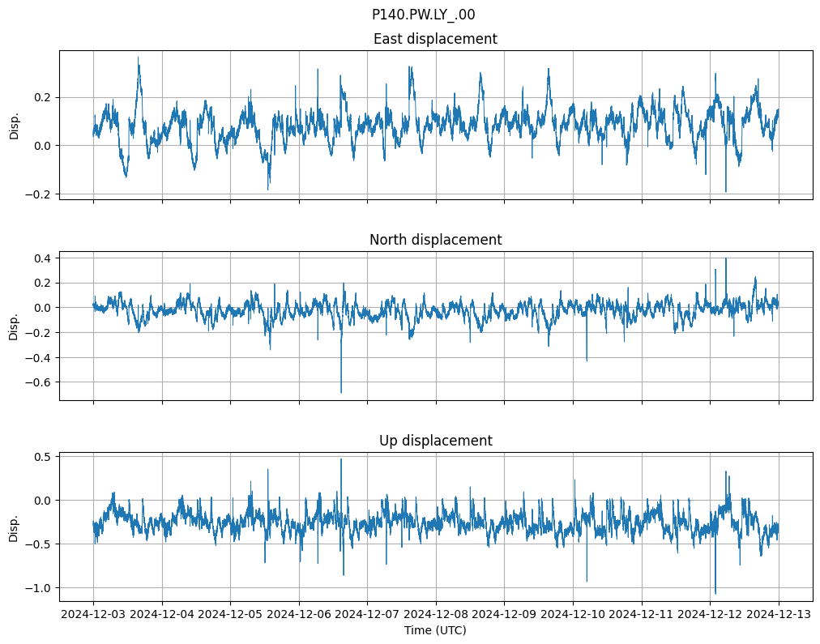This screenshot has height=644, width=820.
Task: Click the highest East displacement peak on 2024-12-03
Action: [x=139, y=58]
